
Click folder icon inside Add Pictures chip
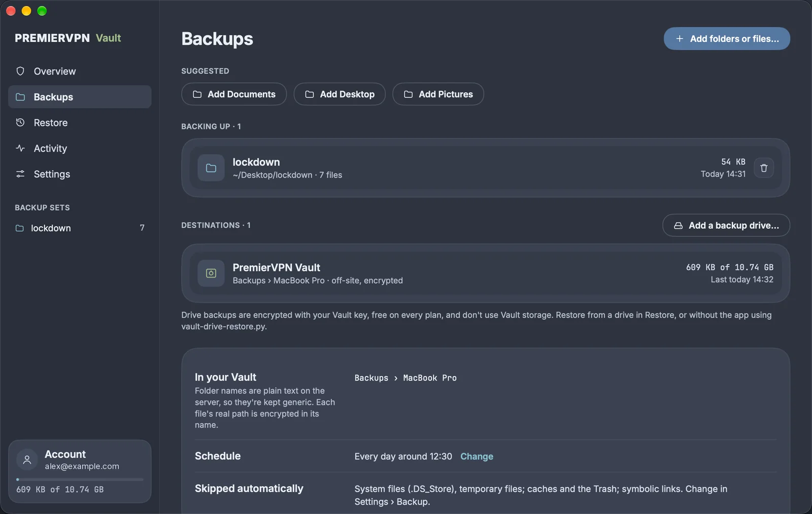point(409,94)
